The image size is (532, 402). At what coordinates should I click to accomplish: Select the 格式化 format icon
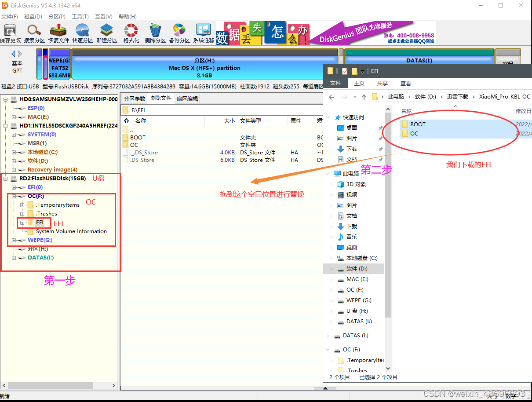(x=131, y=33)
